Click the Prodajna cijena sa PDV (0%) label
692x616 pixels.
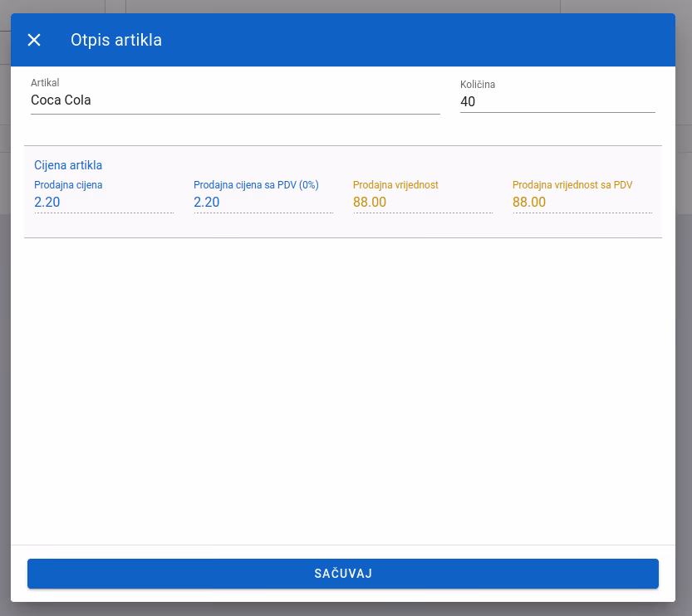(x=256, y=185)
